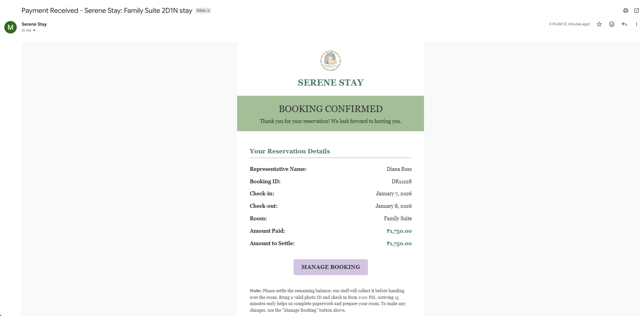The width and height of the screenshot is (644, 316).
Task: Add an emoji reaction to the message
Action: pyautogui.click(x=611, y=24)
